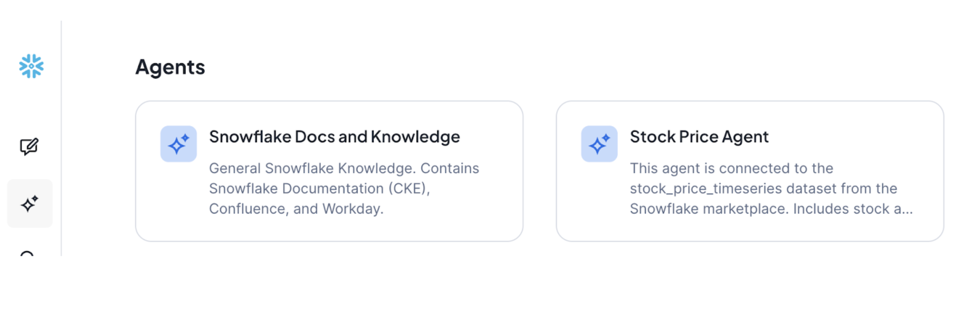Click the Snowflake logo in the sidebar
This screenshot has height=319, width=980.
tap(31, 66)
